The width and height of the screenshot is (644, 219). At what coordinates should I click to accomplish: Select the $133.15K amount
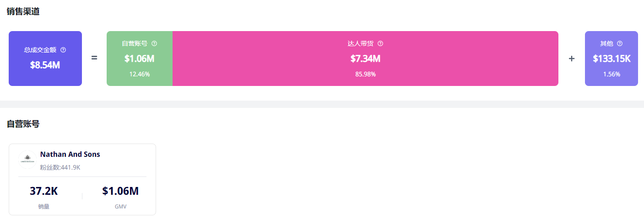(612, 59)
